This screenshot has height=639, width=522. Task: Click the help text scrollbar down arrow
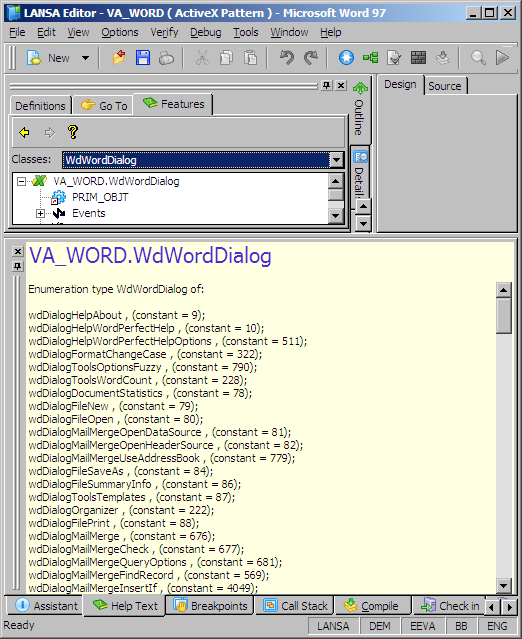[503, 586]
